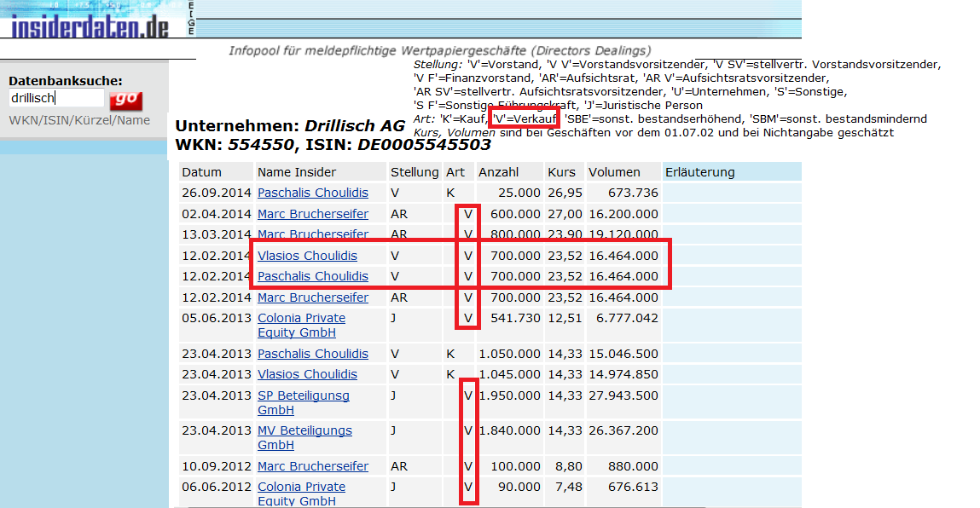This screenshot has height=508, width=980.
Task: Click the Datenbanksuche label
Action: pos(66,81)
